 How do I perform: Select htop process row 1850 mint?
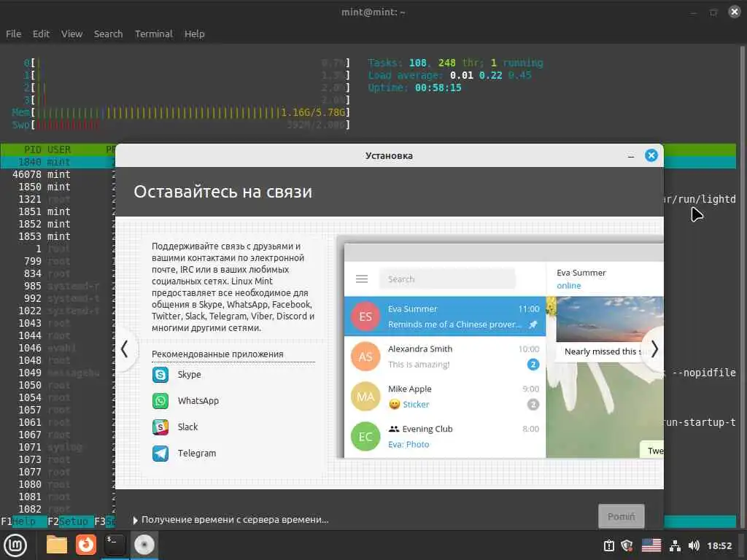tap(58, 187)
